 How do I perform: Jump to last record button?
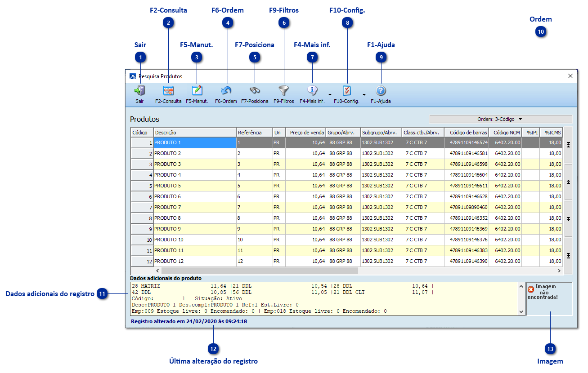click(x=568, y=255)
